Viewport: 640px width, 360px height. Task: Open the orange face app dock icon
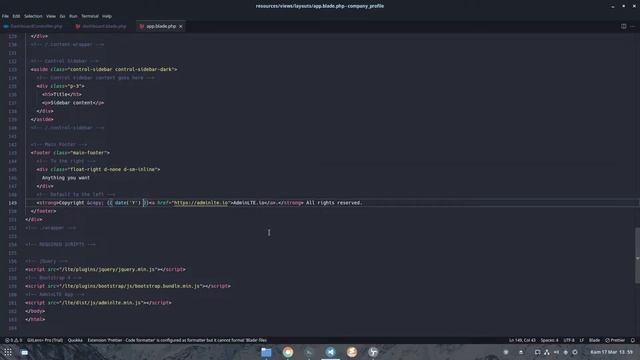[352, 352]
